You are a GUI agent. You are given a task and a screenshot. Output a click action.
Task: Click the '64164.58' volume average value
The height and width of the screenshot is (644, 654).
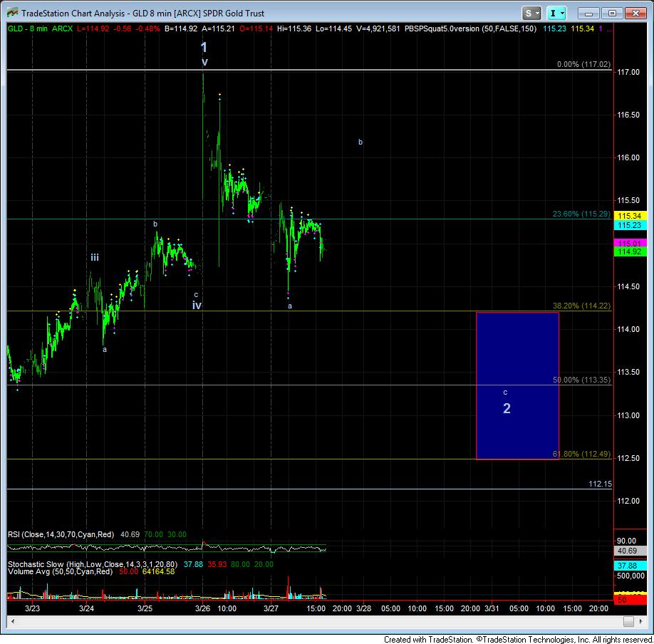coord(158,571)
